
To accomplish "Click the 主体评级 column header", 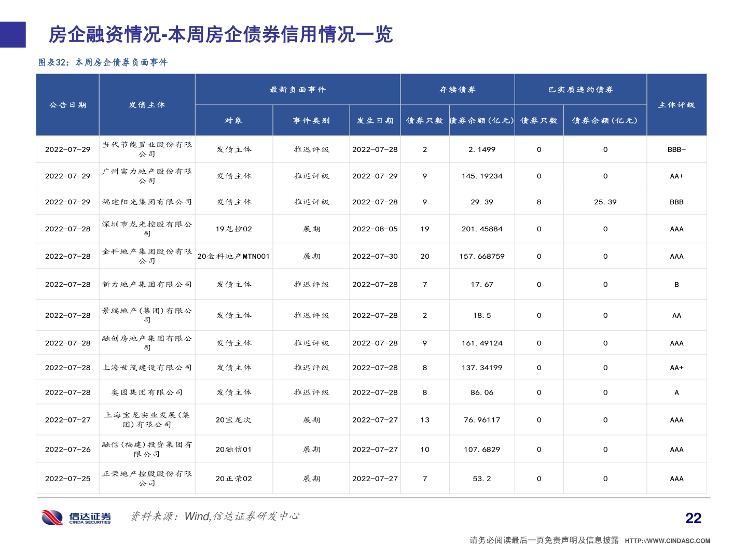I will click(676, 104).
